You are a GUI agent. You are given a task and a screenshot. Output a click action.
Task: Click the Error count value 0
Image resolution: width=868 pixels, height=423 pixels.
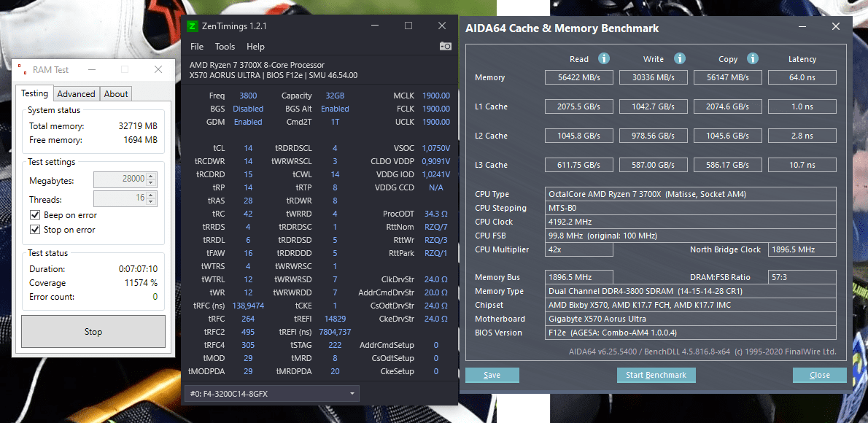155,297
